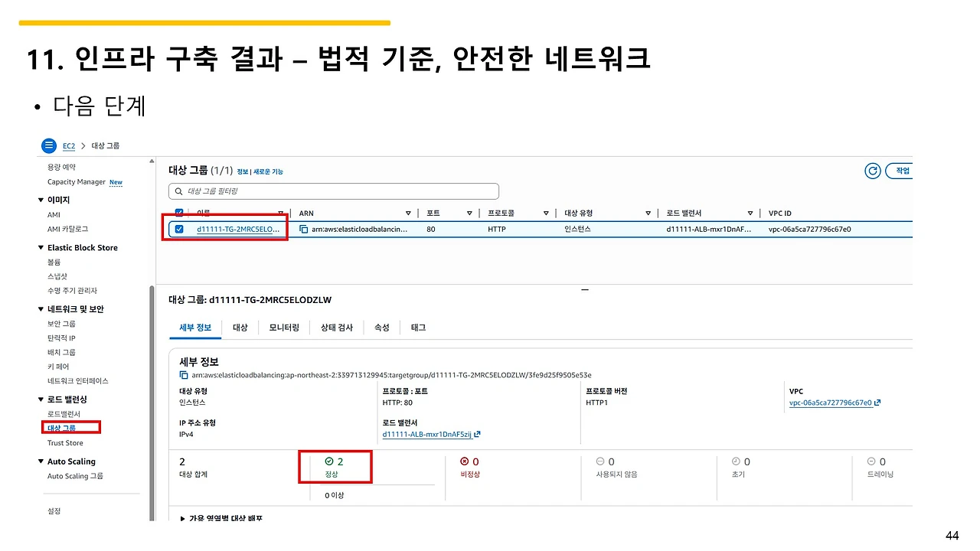The width and height of the screenshot is (980, 551).
Task: Sort the table by the 로드 밸런서 column
Action: click(750, 214)
